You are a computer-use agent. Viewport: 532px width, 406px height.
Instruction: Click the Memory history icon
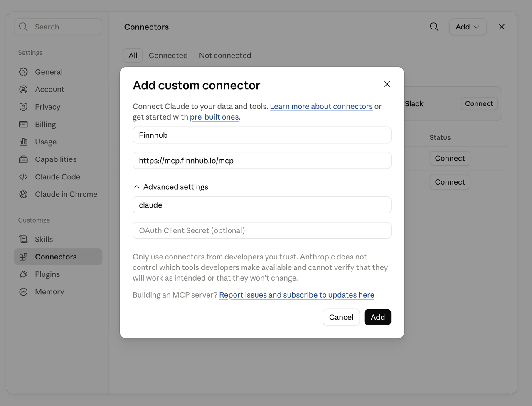(x=23, y=291)
